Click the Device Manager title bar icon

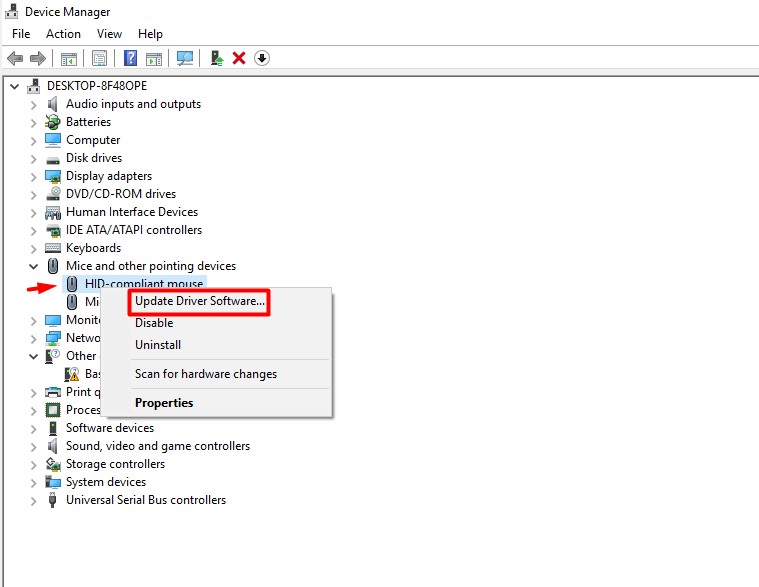click(x=12, y=12)
